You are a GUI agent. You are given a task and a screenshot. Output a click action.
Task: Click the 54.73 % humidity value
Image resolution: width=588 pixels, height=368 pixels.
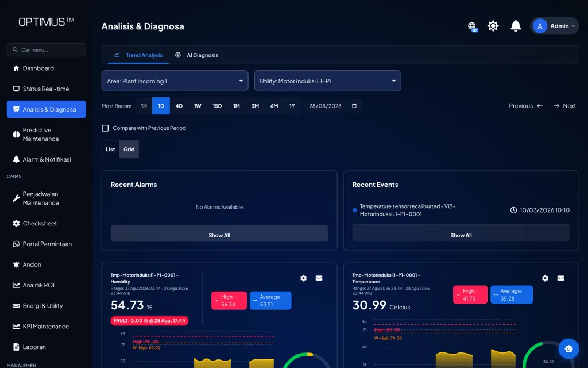[x=131, y=305]
